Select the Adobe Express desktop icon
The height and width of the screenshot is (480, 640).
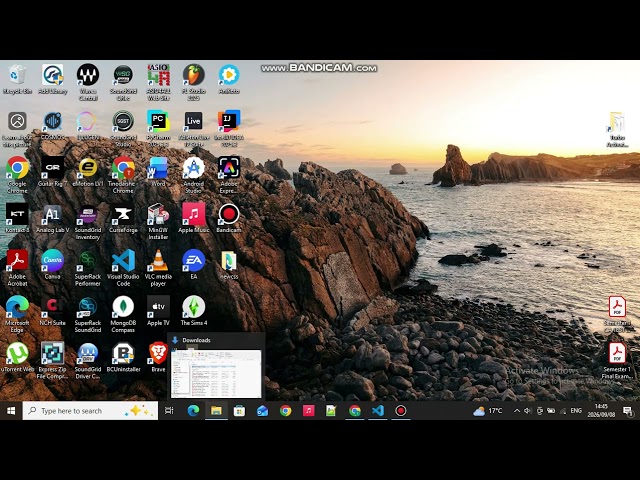[x=229, y=175]
